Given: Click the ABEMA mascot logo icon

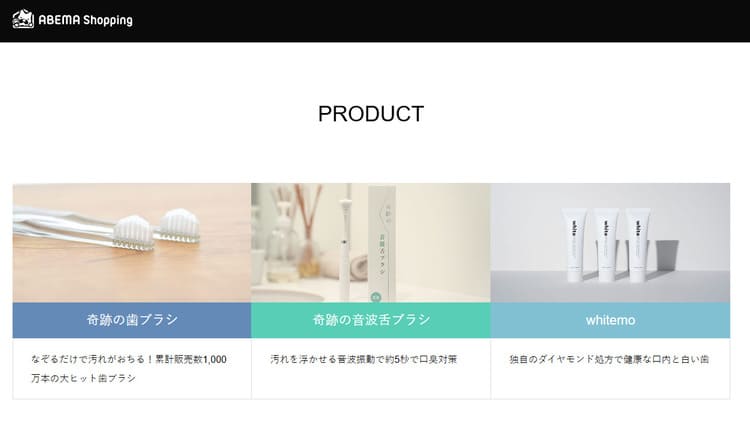Looking at the screenshot, I should (23, 20).
